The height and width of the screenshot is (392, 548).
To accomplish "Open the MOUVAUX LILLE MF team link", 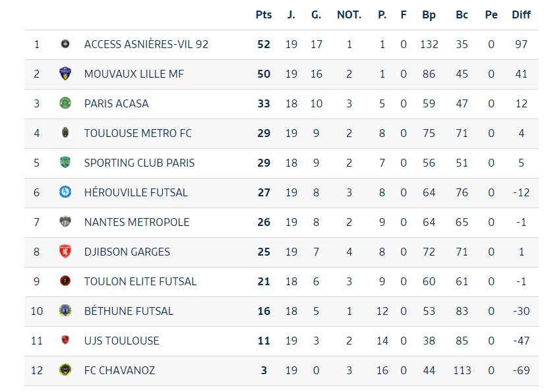I will (x=134, y=74).
